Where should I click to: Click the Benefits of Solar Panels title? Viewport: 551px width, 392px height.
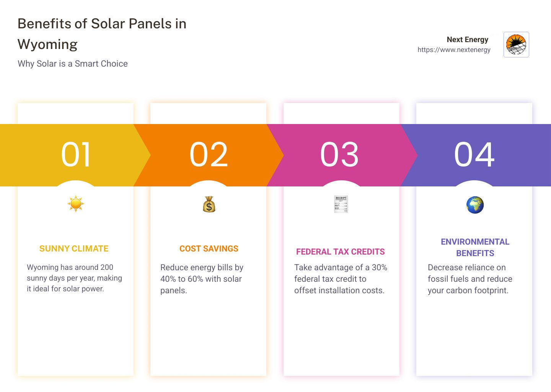(102, 34)
